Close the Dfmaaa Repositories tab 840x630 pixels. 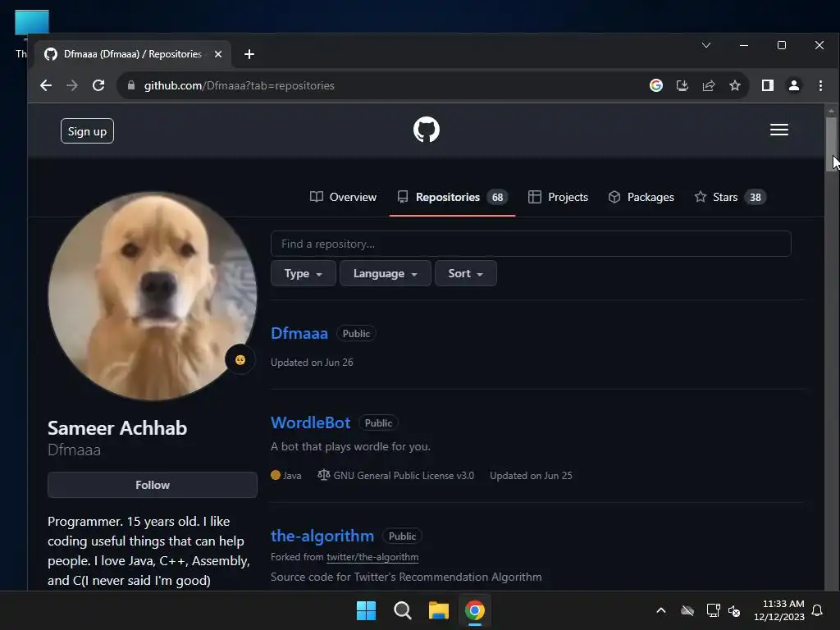218,54
